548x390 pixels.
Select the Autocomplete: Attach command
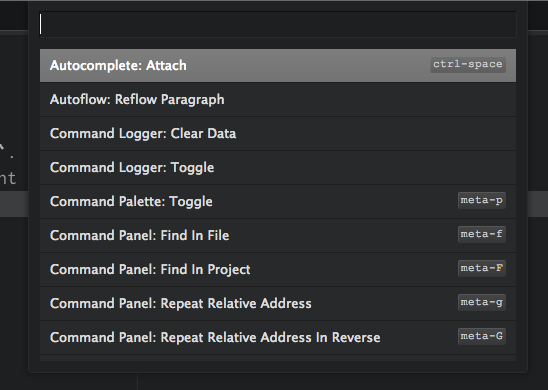278,66
